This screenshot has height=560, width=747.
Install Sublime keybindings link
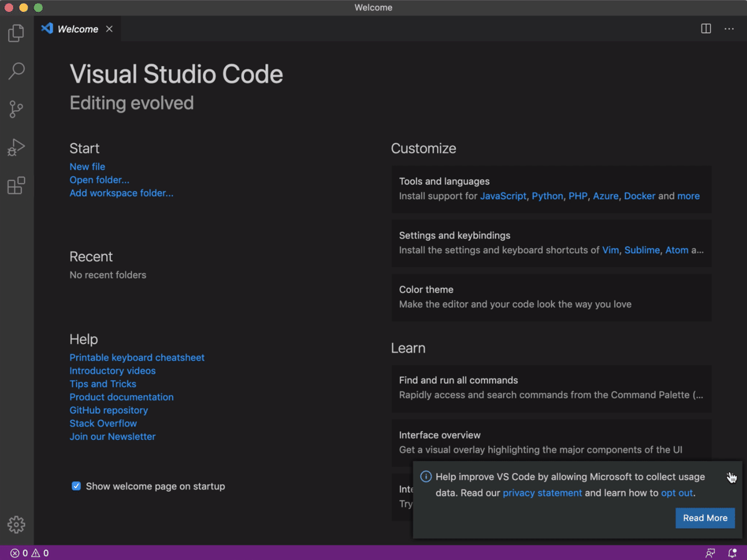(642, 250)
